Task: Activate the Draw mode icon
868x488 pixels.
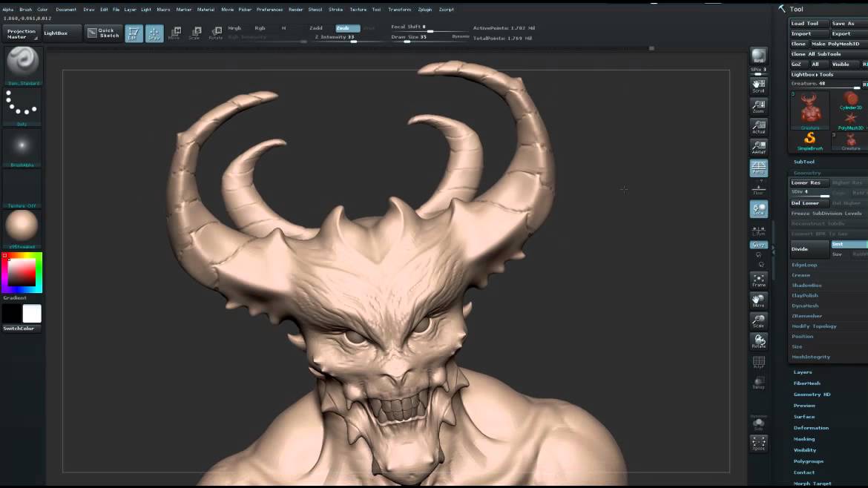Action: 154,33
